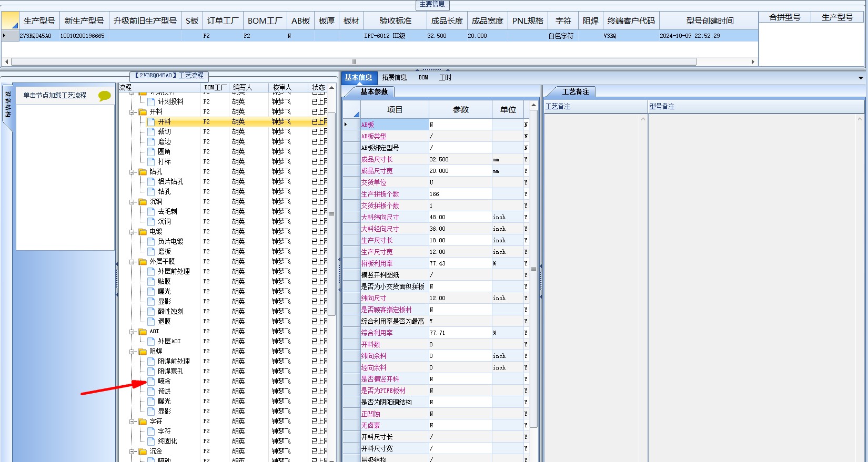This screenshot has height=462, width=868.
Task: Collapse the 钻孔 tree node
Action: click(x=133, y=172)
